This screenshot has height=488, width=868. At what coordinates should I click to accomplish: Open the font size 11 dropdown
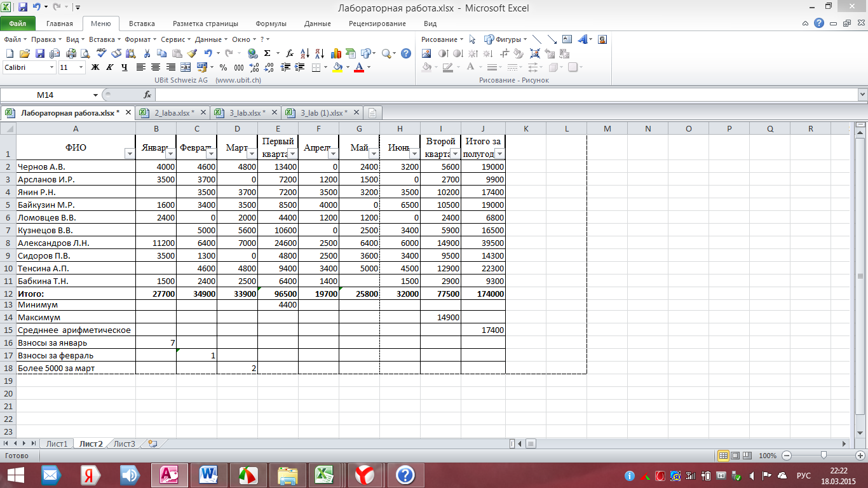coord(81,67)
